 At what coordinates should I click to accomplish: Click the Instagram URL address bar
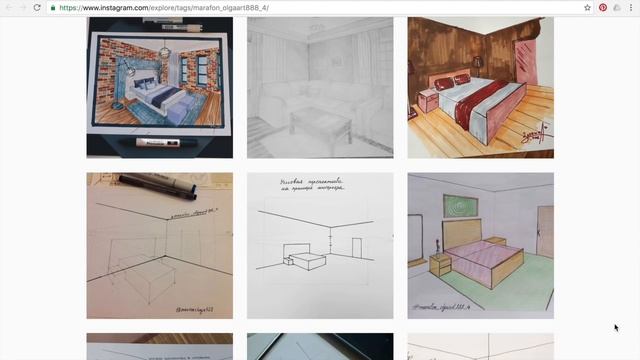(x=320, y=8)
